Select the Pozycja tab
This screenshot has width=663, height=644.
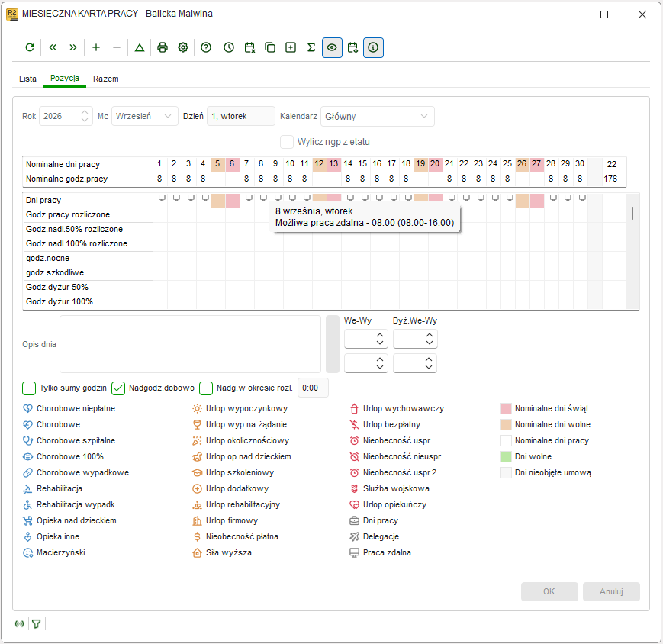(x=65, y=79)
